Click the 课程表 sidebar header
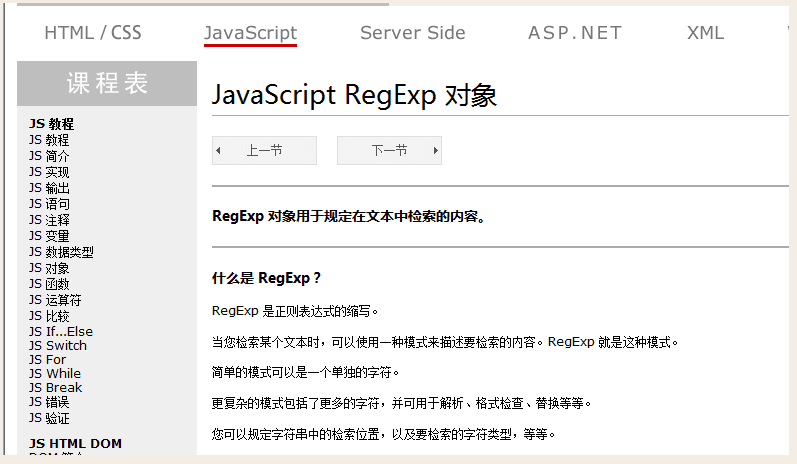The width and height of the screenshot is (797, 464). pos(107,84)
